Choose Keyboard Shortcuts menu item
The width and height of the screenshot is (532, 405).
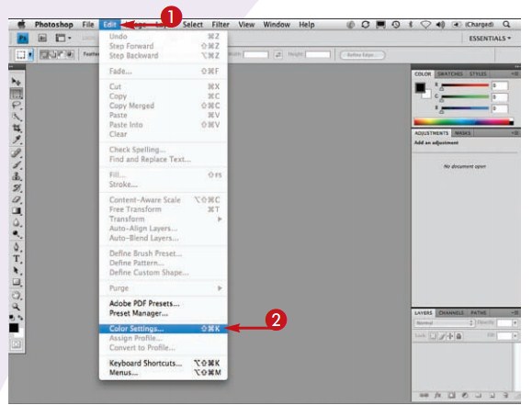coord(164,364)
